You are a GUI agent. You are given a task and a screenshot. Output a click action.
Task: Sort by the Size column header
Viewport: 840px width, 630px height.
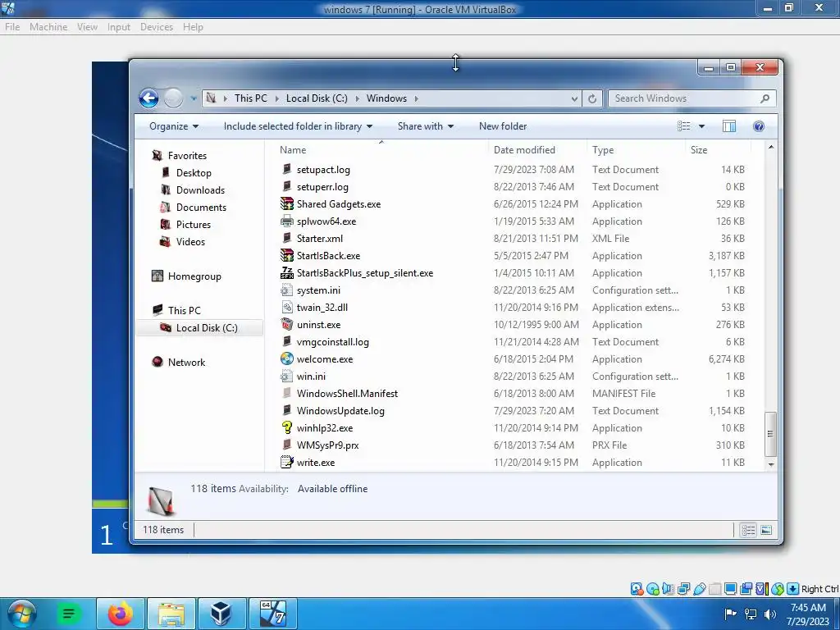click(699, 150)
